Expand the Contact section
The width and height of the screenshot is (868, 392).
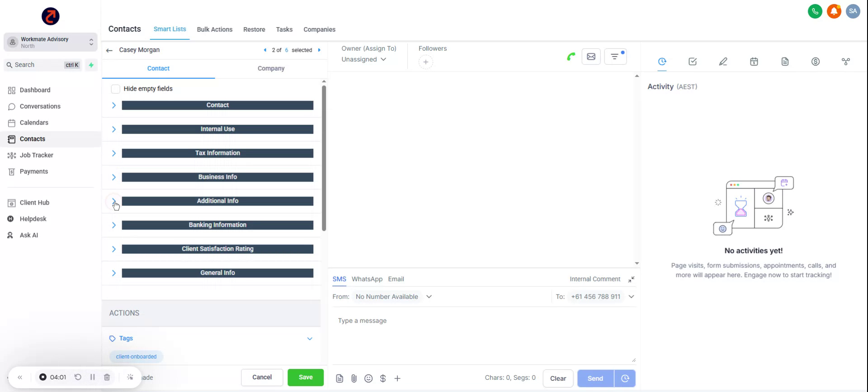114,105
